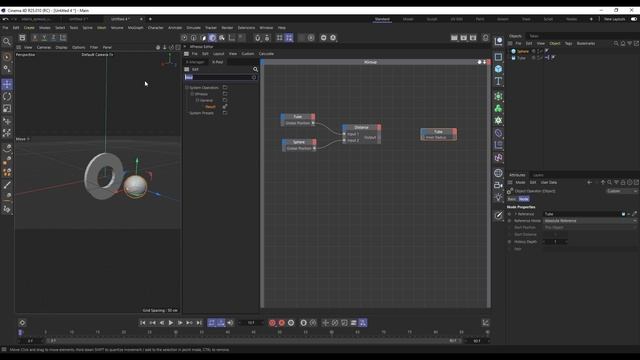
Task: Select the Basic tab in Attributes
Action: (x=512, y=199)
